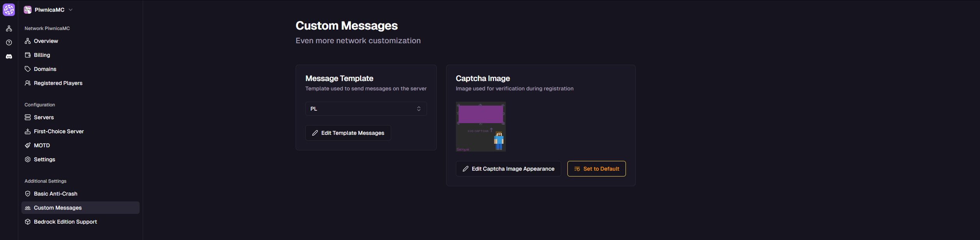Open Domains page

tap(80, 69)
